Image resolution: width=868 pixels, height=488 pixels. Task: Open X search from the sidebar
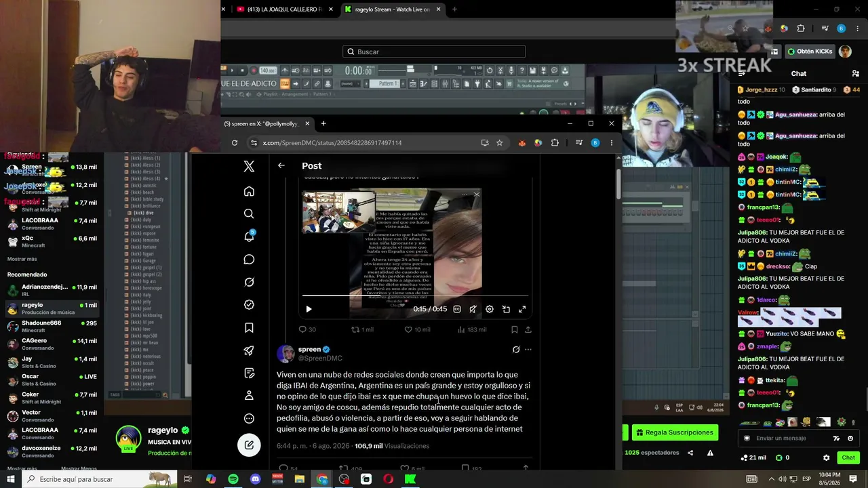tap(249, 214)
